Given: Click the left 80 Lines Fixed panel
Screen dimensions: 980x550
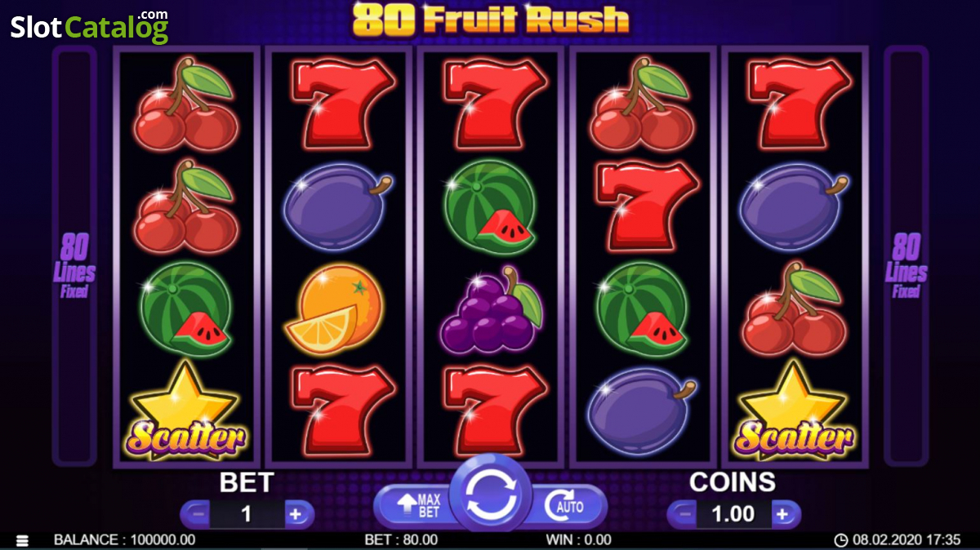Looking at the screenshot, I should click(74, 255).
